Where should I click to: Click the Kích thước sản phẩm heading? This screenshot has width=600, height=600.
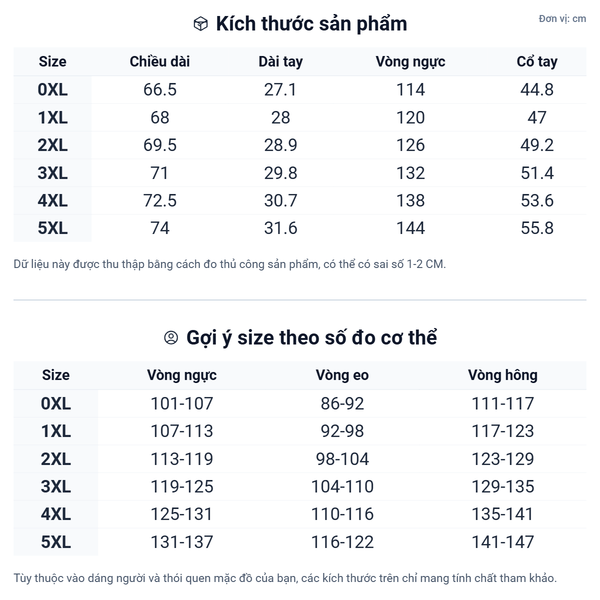311,24
